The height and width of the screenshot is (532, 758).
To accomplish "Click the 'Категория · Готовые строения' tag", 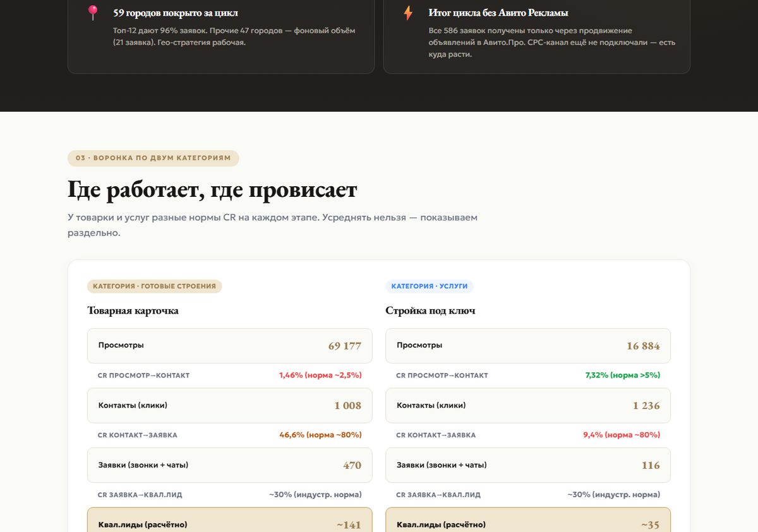I will click(x=154, y=286).
